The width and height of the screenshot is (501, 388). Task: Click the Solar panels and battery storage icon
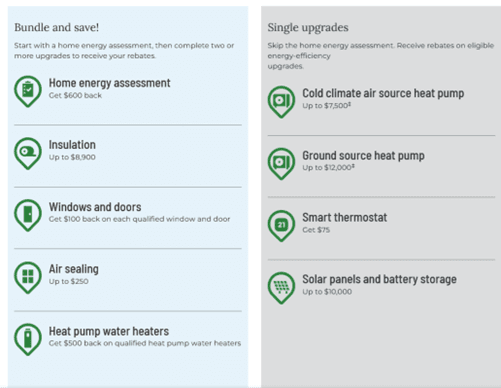click(281, 288)
